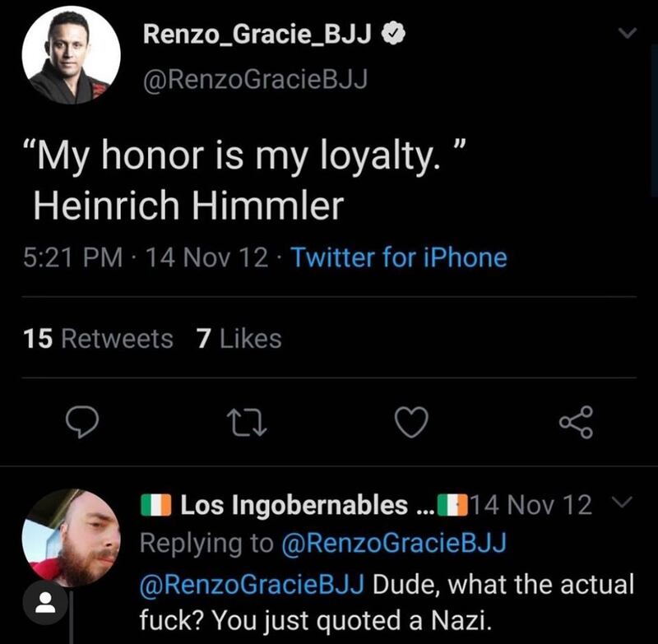Click the @RenzoGracieBJJ mention in reply text
This screenshot has height=644, width=658.
pyautogui.click(x=255, y=585)
